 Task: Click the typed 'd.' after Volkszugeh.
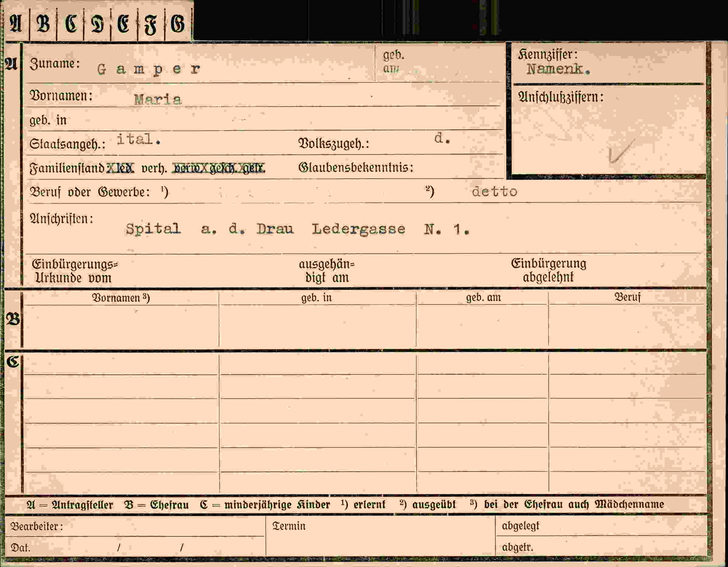[x=442, y=138]
